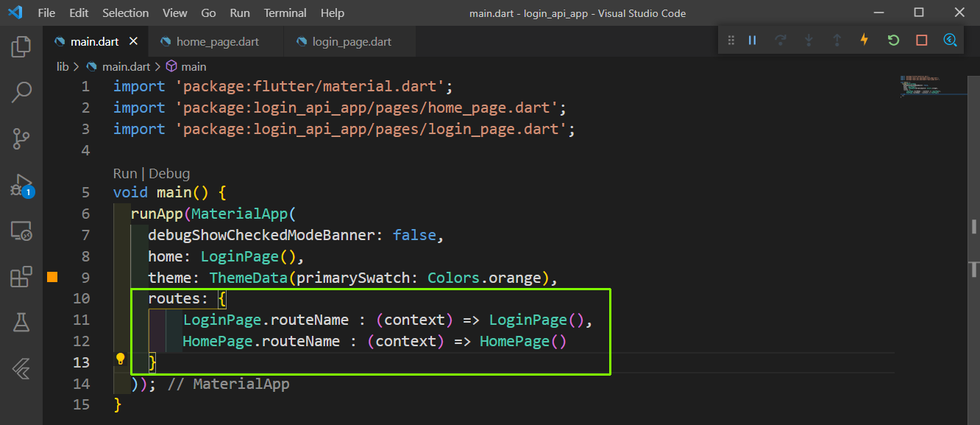The image size is (980, 425).
Task: Open the Flutter sidebar icon
Action: [21, 368]
